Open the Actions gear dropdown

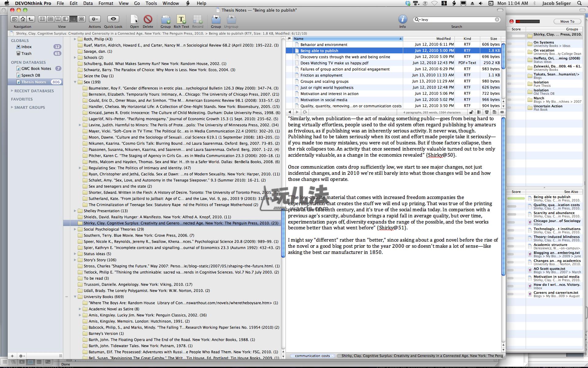95,19
